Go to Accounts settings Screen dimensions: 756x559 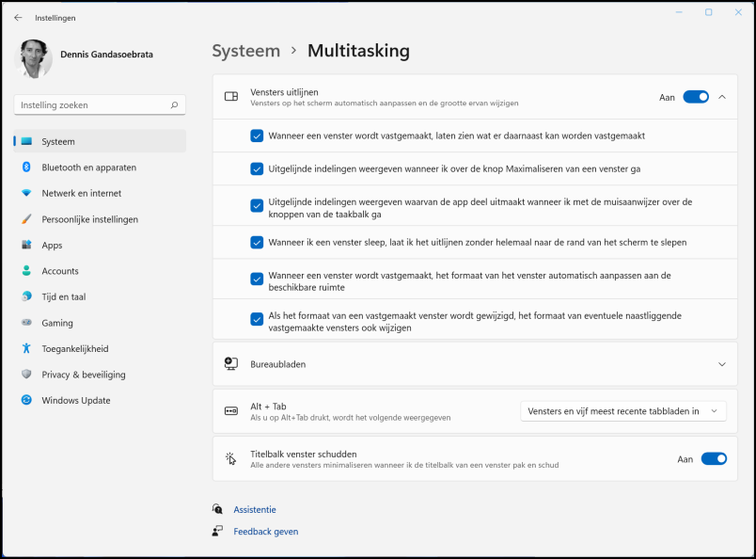(100, 271)
